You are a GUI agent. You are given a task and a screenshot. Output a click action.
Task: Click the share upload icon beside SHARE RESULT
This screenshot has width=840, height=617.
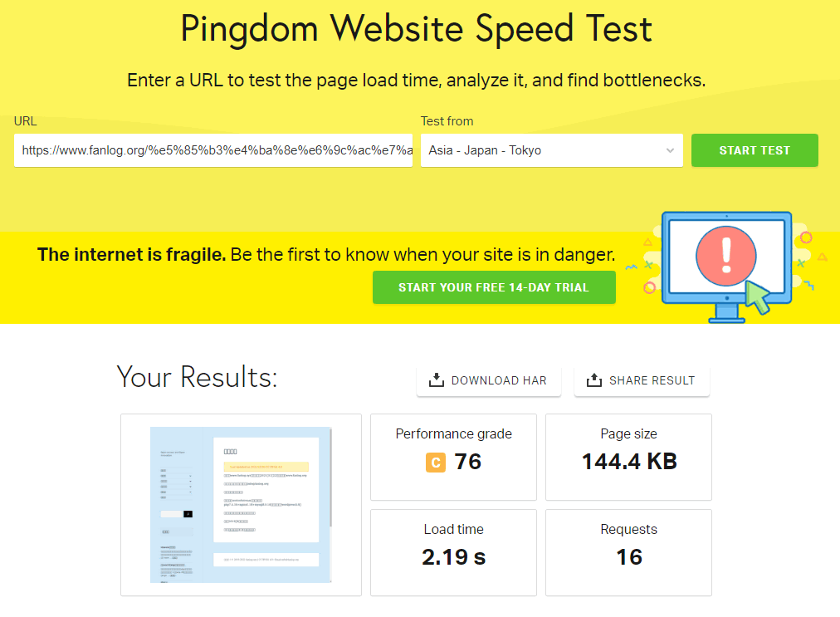(594, 380)
